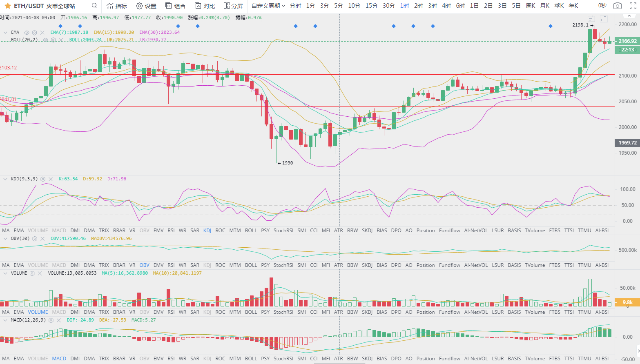Close the VOLUME indicator pane
Viewport: 640px width, 364px height.
click(x=40, y=273)
